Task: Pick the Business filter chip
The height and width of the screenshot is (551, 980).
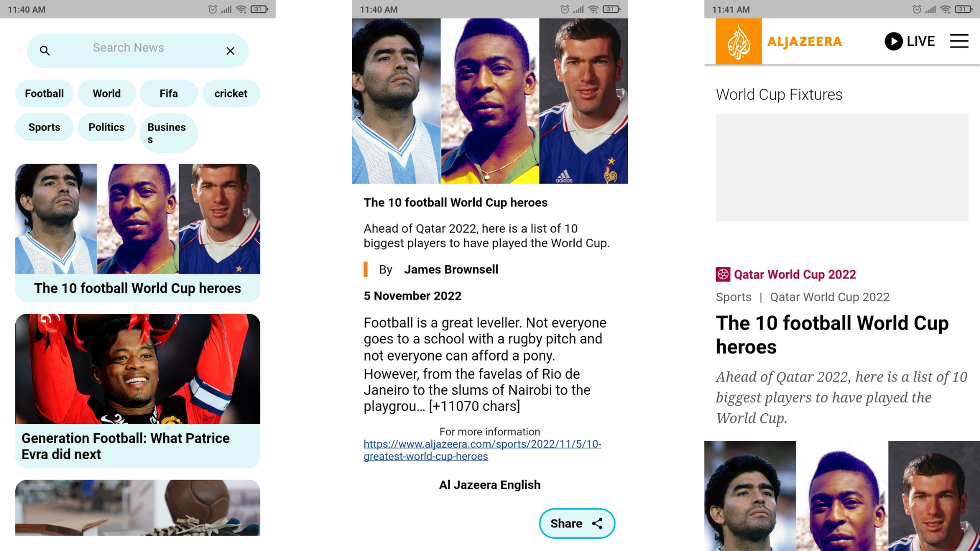Action: click(168, 133)
